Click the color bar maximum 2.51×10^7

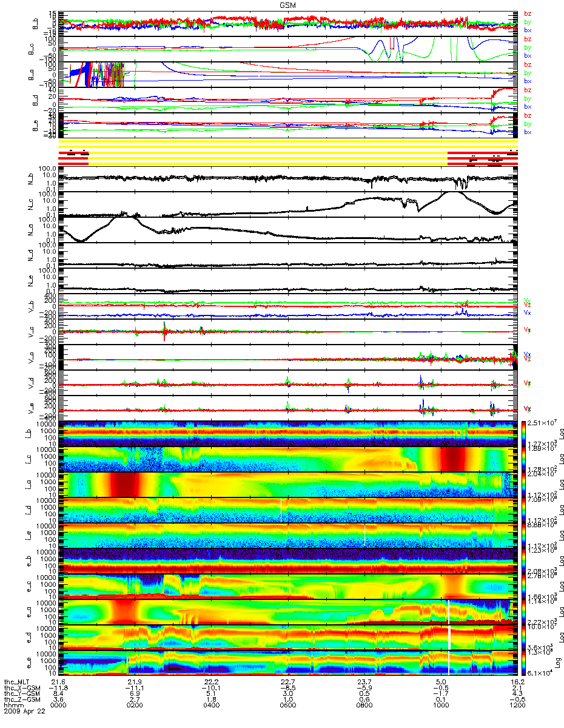(542, 422)
